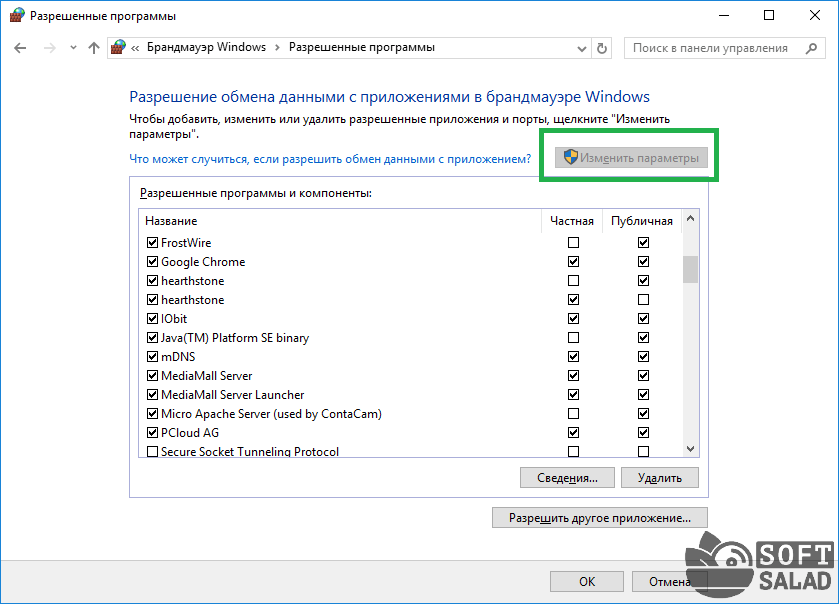
Task: Click the Отмена button
Action: [669, 582]
